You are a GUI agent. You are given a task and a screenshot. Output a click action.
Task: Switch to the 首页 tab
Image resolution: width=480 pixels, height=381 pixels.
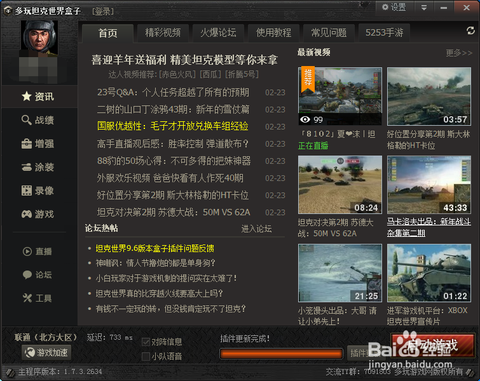click(108, 33)
